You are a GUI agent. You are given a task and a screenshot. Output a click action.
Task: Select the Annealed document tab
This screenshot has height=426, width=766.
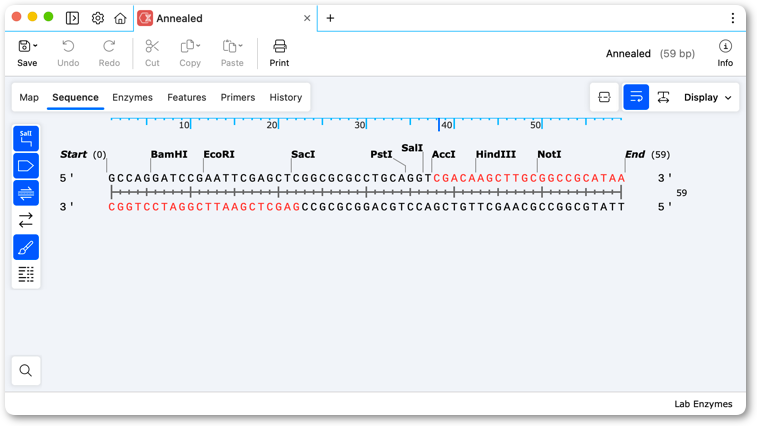[225, 18]
